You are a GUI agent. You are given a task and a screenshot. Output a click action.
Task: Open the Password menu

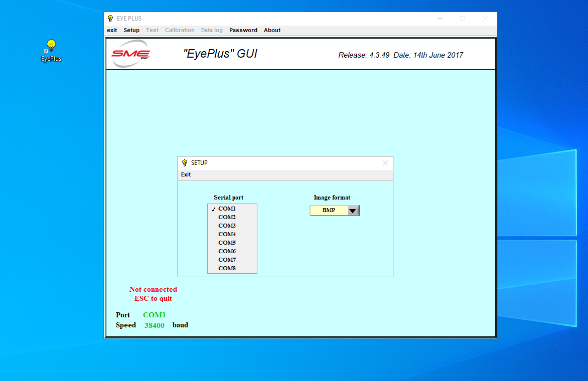coord(243,30)
